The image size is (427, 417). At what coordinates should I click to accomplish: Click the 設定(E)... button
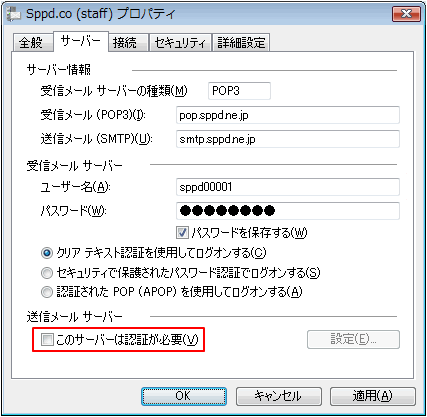353,340
